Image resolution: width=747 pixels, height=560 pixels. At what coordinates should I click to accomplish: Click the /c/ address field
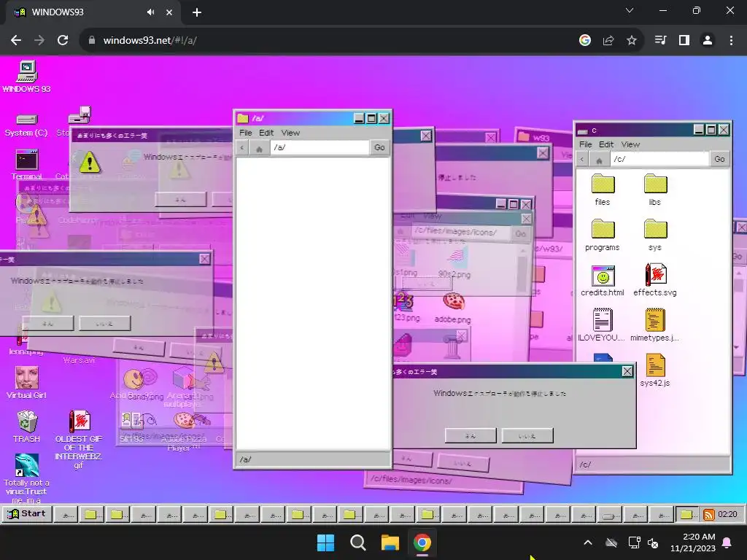(659, 159)
